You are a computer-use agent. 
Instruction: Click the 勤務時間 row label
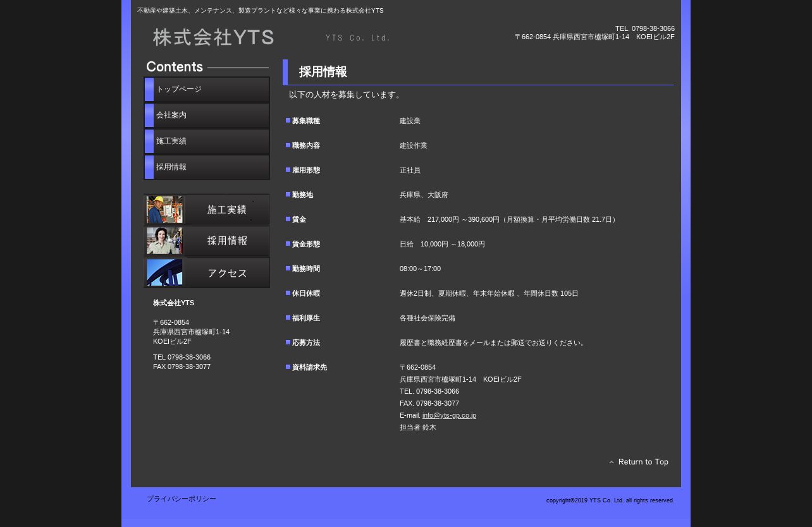pos(306,269)
